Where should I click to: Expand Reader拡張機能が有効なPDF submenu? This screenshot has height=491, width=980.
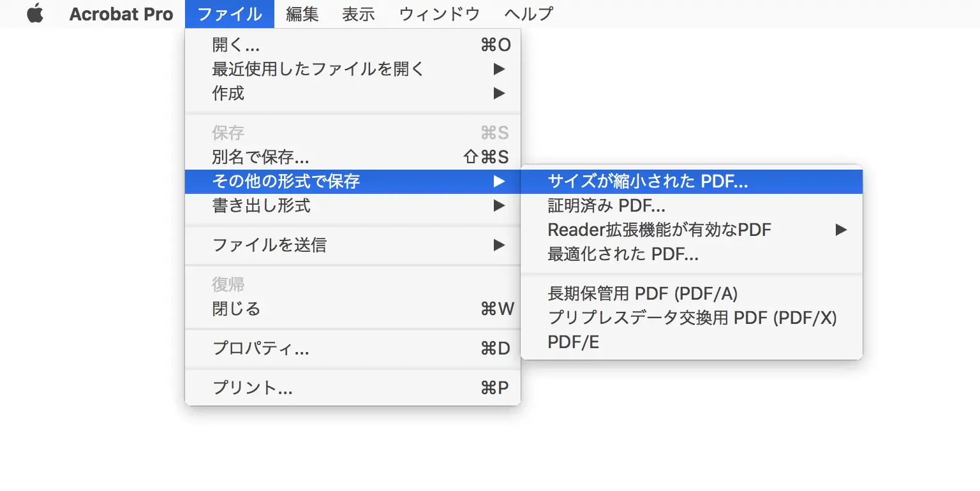pyautogui.click(x=692, y=230)
